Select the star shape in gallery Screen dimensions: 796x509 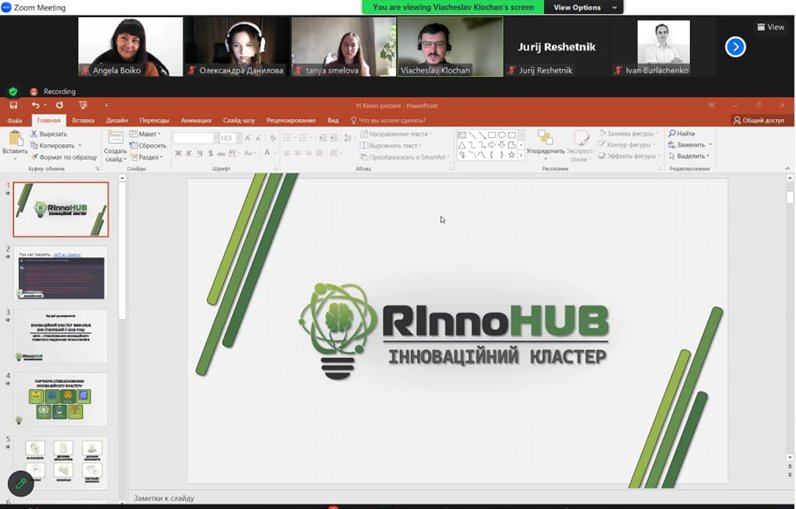click(511, 155)
